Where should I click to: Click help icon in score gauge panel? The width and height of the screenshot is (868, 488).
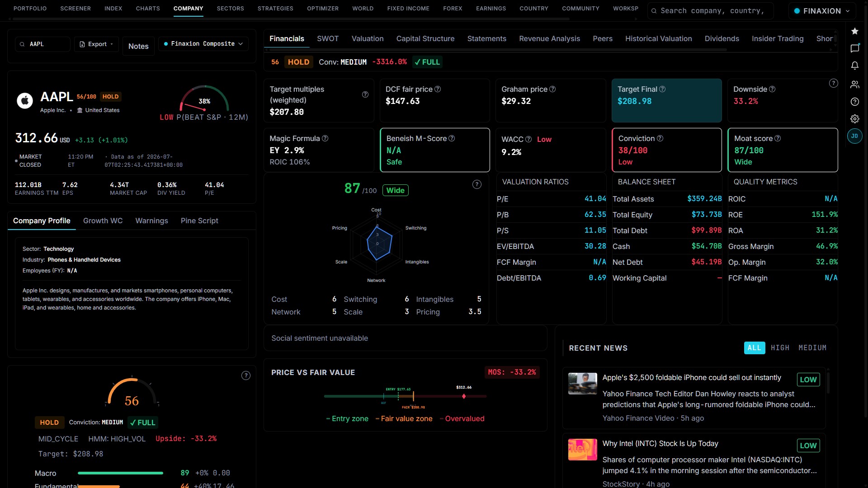tap(246, 375)
